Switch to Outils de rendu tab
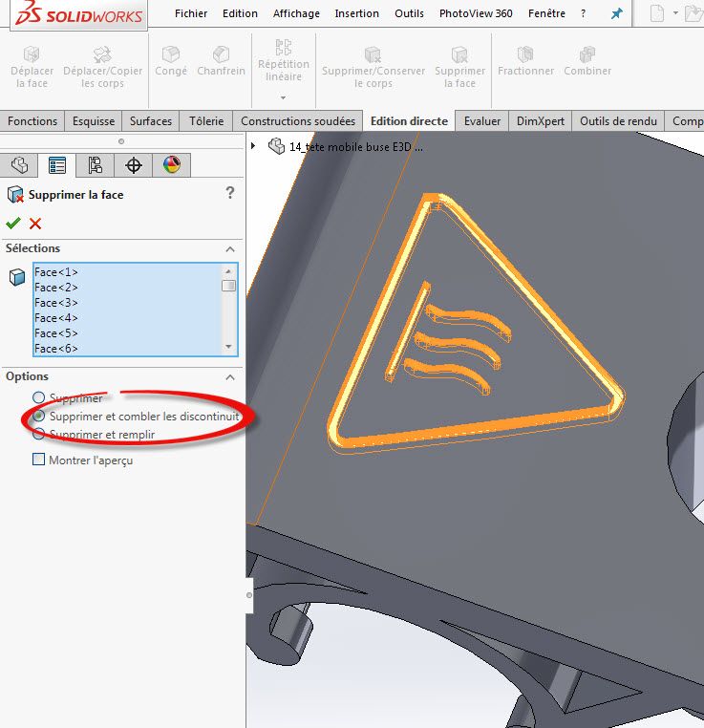Image resolution: width=704 pixels, height=728 pixels. pyautogui.click(x=618, y=121)
